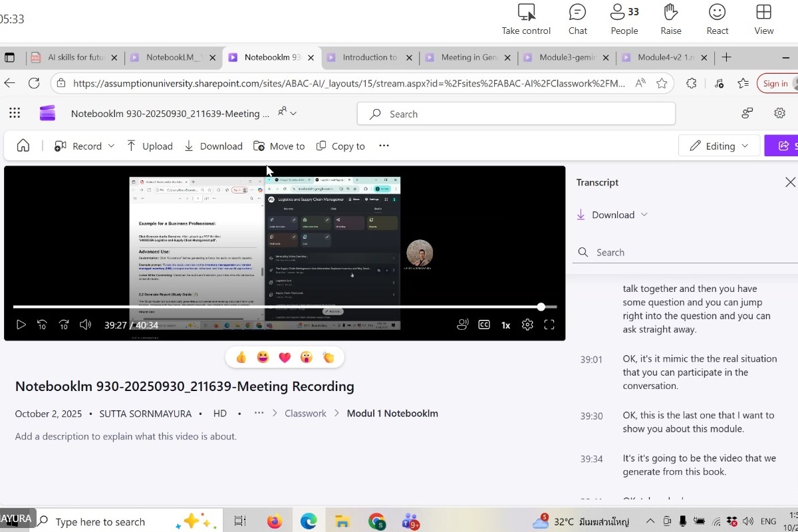Switch to the Introduction browser tab

369,58
